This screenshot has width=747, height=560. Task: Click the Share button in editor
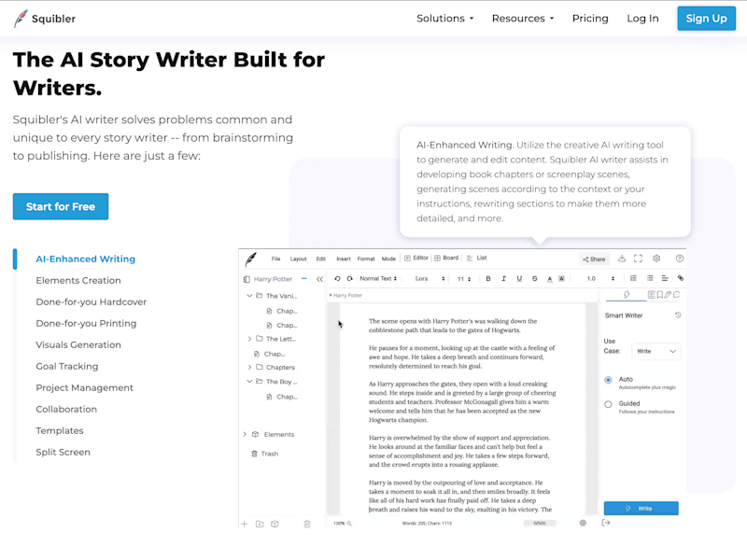click(x=594, y=259)
